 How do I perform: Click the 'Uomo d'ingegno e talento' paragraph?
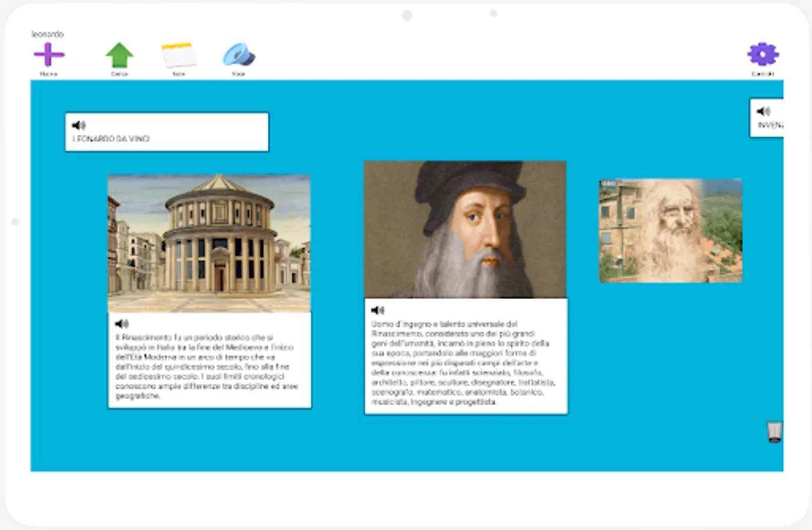pyautogui.click(x=463, y=363)
